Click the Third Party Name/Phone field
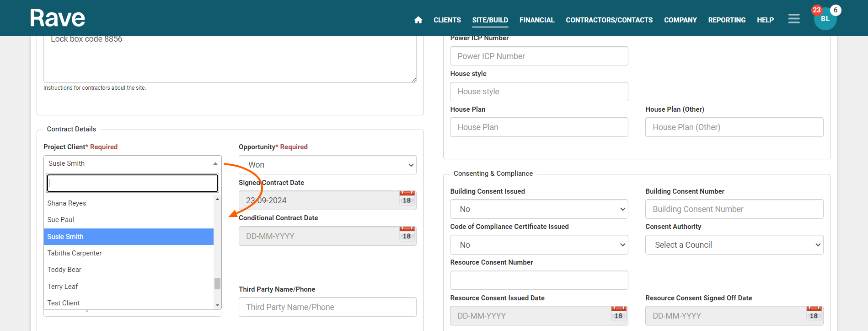Image resolution: width=868 pixels, height=331 pixels. (327, 307)
